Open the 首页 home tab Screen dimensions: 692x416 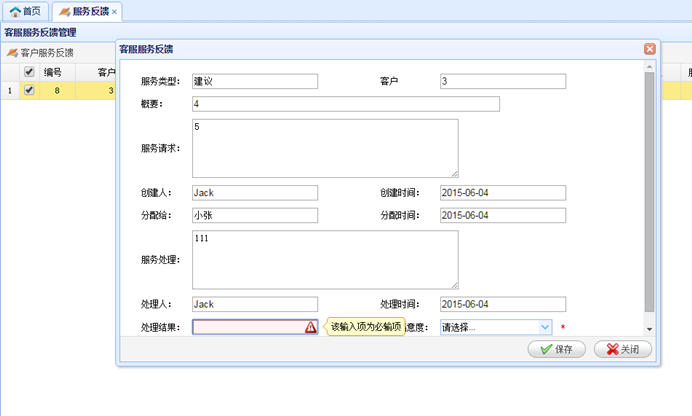25,11
